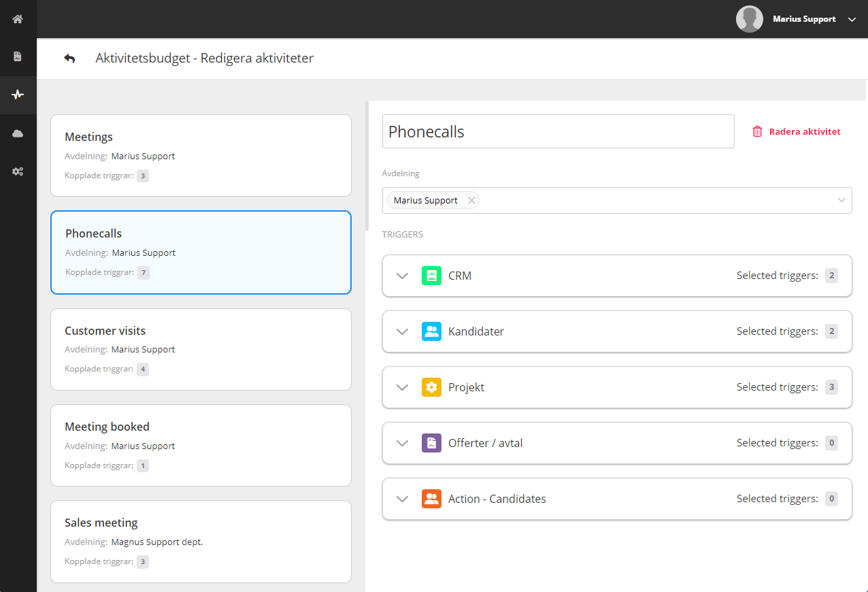Viewport: 868px width, 592px height.
Task: Open the cloud icon in sidebar
Action: (x=18, y=133)
